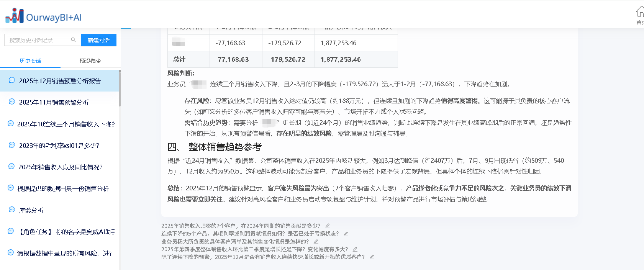644x270 pixels.
Task: Open the home page icon
Action: coord(639,12)
